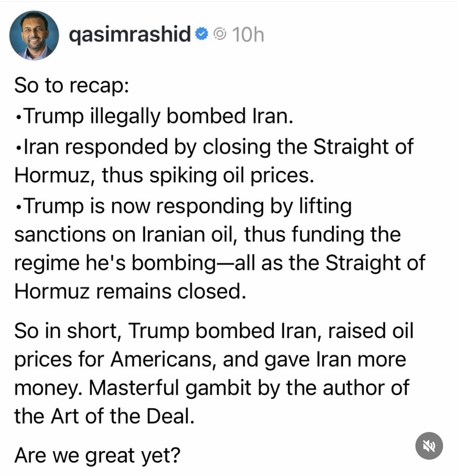Image resolution: width=458 pixels, height=476 pixels.
Task: Click the "So in short" paragraph start
Action: [66, 331]
